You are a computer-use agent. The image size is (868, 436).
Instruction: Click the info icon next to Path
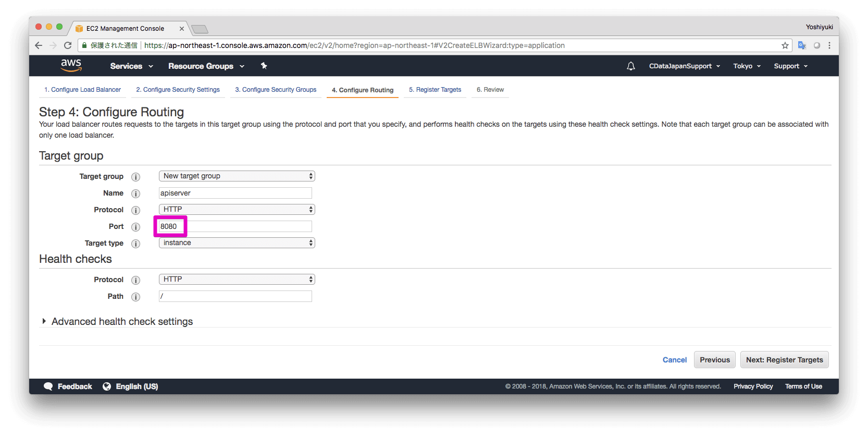tap(136, 297)
